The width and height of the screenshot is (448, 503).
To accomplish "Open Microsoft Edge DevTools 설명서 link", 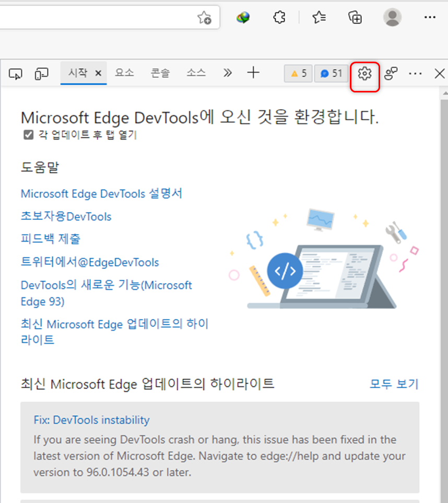I will [x=101, y=194].
